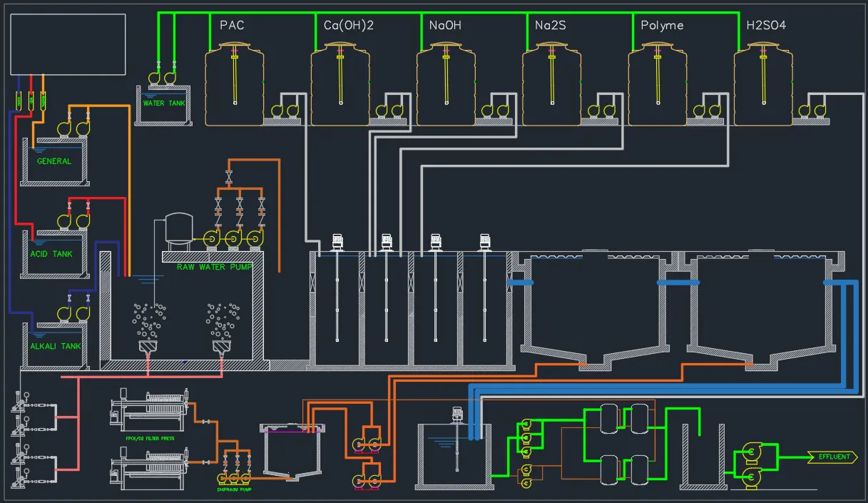This screenshot has width=868, height=503.
Task: Select the WATER TANK label
Action: click(163, 103)
